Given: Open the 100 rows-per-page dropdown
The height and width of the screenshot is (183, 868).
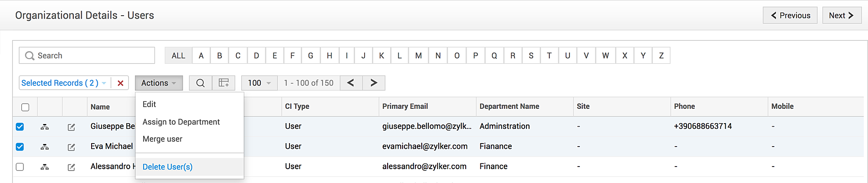Looking at the screenshot, I should (259, 83).
